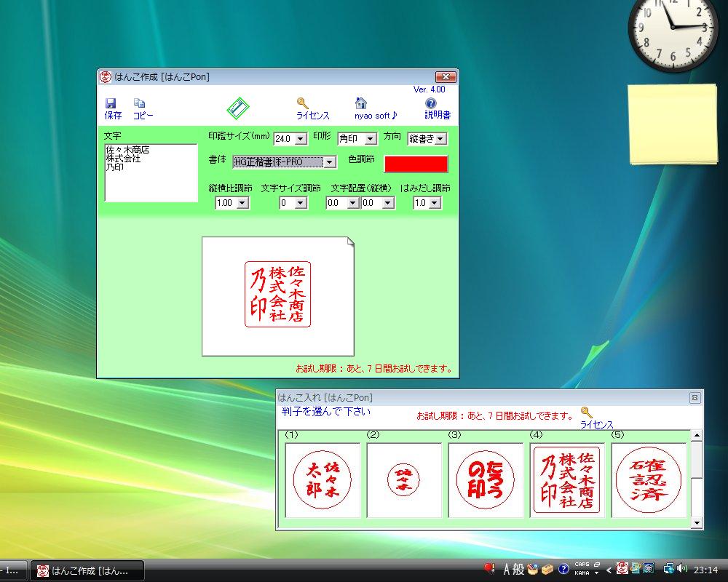Open License (ライセンス) key icon in main window
This screenshot has height=582, width=728.
click(303, 104)
